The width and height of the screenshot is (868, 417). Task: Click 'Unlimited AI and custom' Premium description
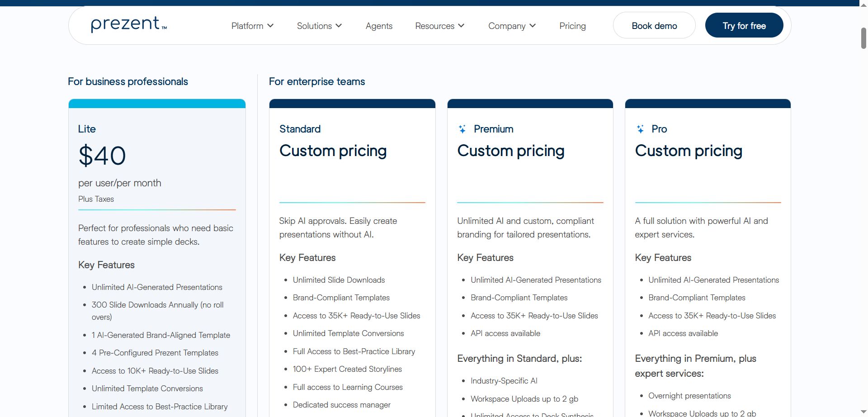(x=525, y=227)
